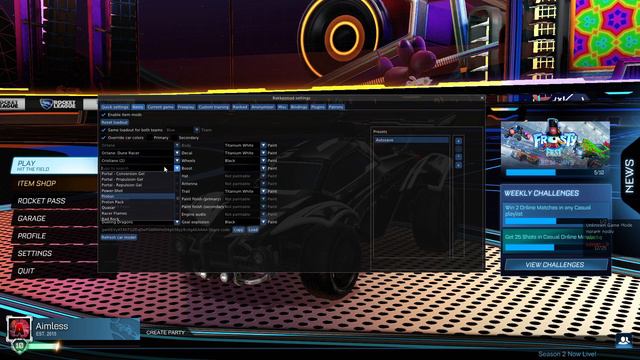The width and height of the screenshot is (640, 360).
Task: Click the top plus button beside Presets
Action: pos(458,141)
